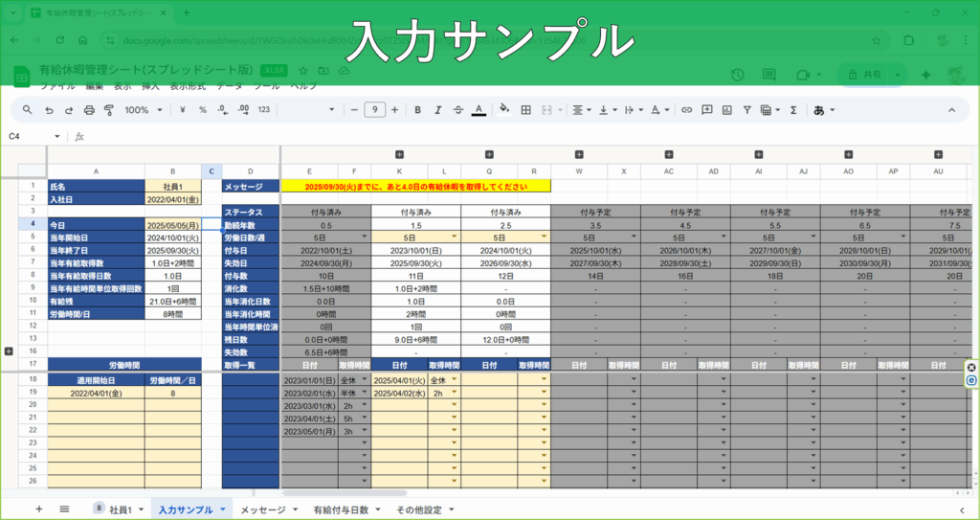Toggle Strikethrough formatting

coord(458,109)
